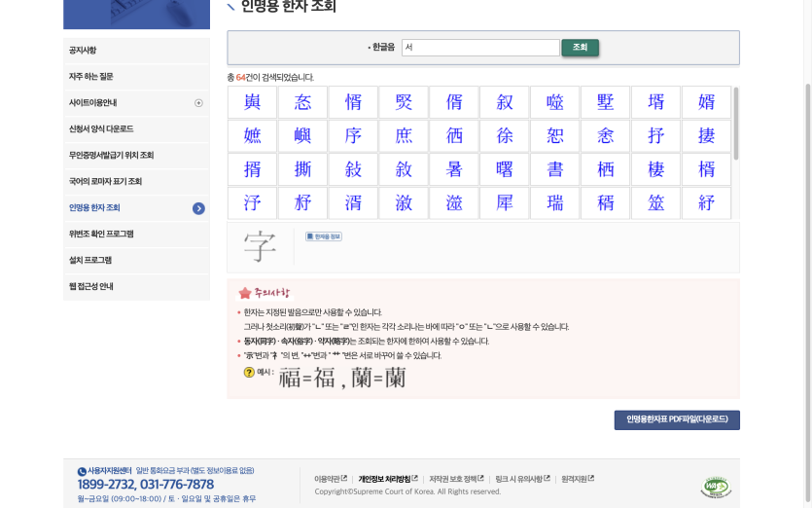812x508 pixels.
Task: Click the yellow question mark 예시 icon
Action: point(249,372)
